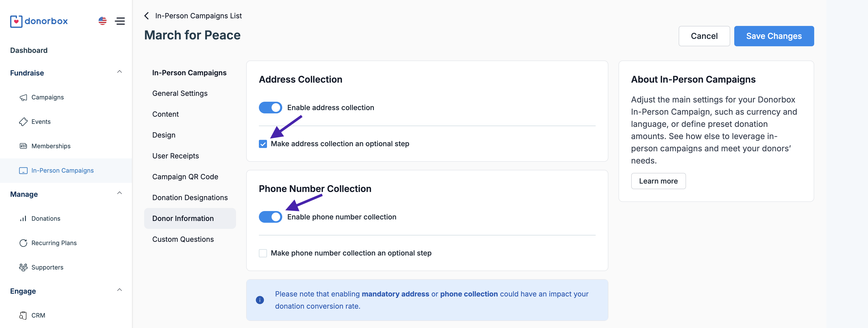The width and height of the screenshot is (868, 328).
Task: Check make phone number collection optional
Action: click(x=263, y=253)
